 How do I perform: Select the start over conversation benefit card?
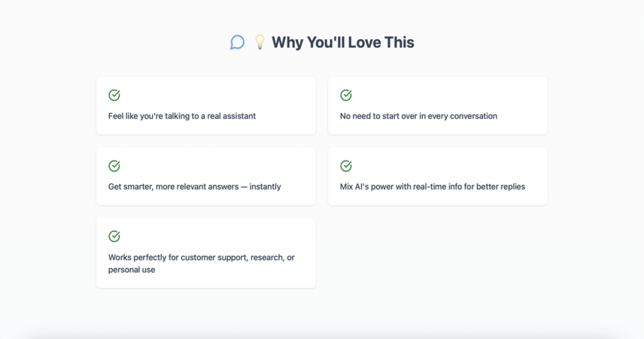point(438,105)
